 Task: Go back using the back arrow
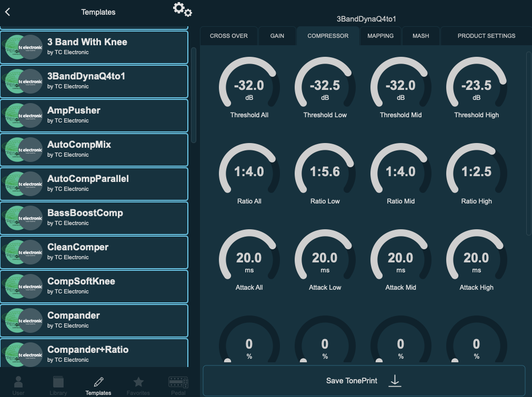tap(7, 12)
